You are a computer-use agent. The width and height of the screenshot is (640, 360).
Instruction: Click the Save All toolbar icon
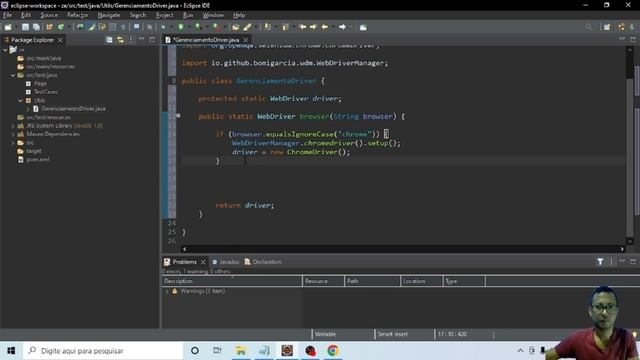coord(36,27)
